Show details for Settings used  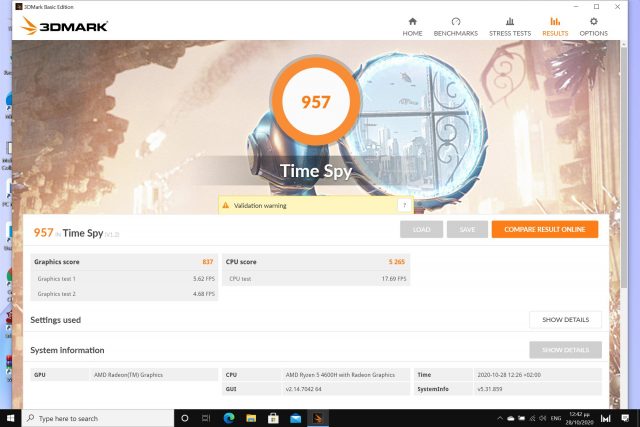(565, 320)
